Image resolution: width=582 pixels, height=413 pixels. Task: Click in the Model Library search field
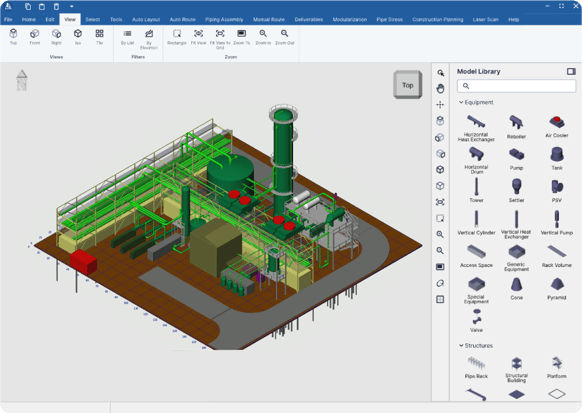(516, 86)
